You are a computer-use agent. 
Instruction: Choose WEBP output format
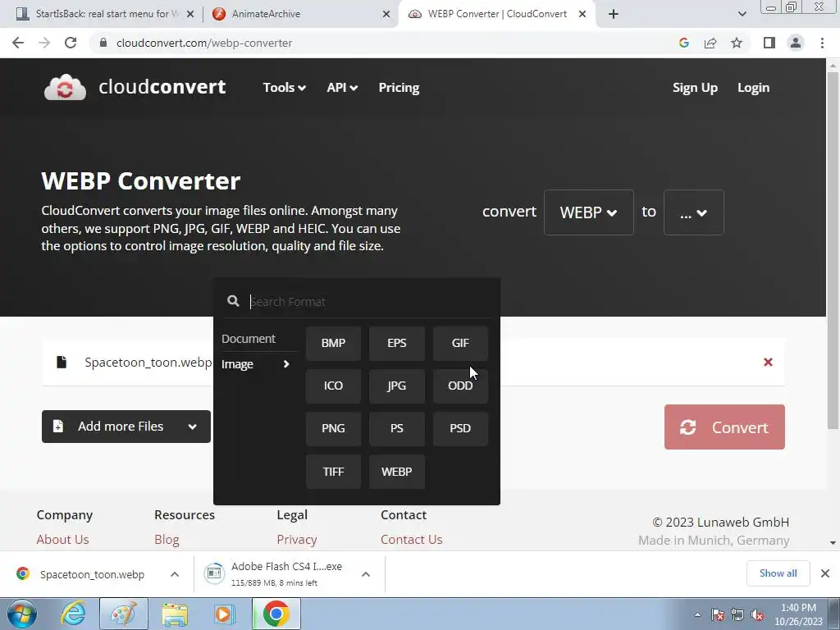click(397, 472)
